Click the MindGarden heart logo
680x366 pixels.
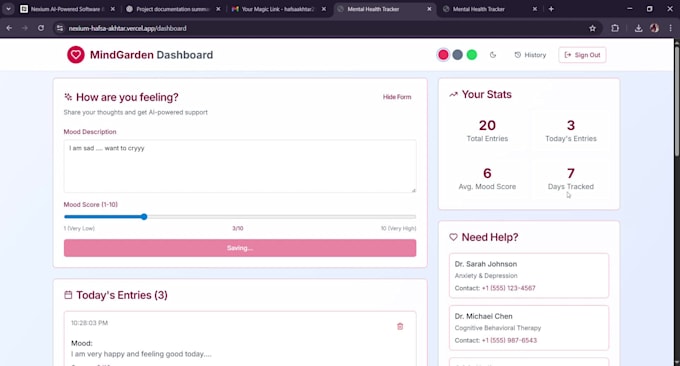click(x=75, y=55)
